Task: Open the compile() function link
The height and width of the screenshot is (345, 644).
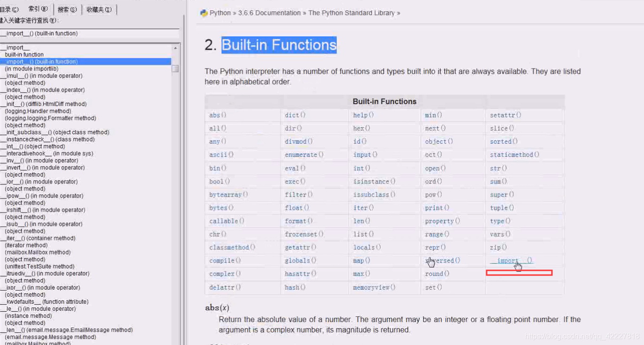Action: tap(225, 261)
